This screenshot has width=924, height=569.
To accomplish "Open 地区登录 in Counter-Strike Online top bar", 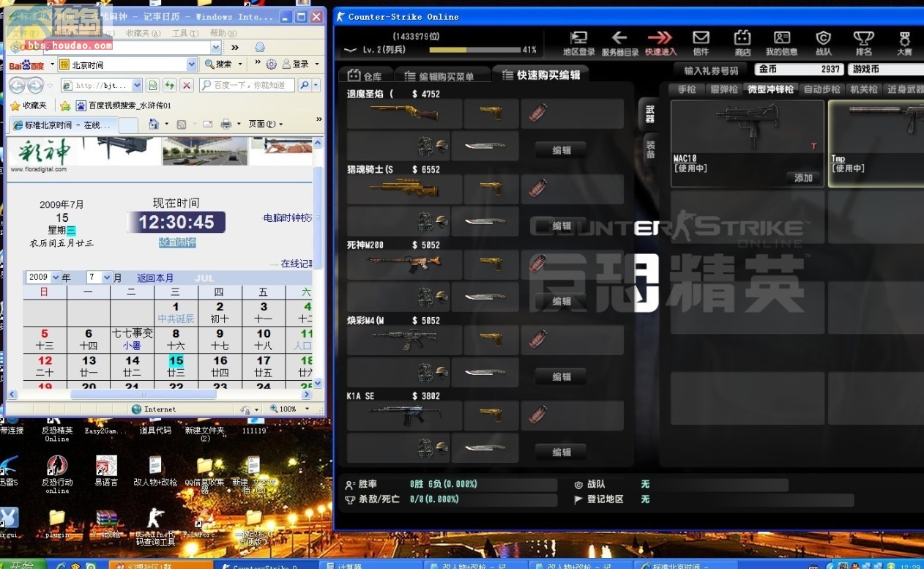I will [x=578, y=42].
